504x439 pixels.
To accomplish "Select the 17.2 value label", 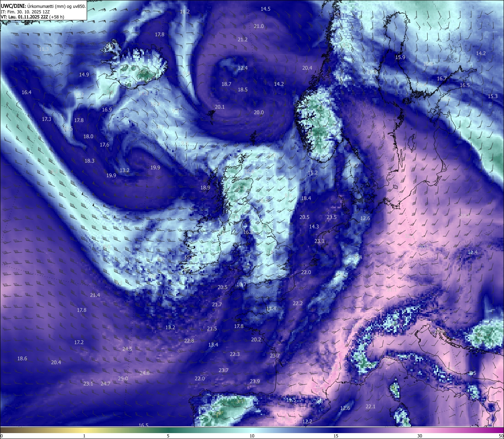I will 79,343.
